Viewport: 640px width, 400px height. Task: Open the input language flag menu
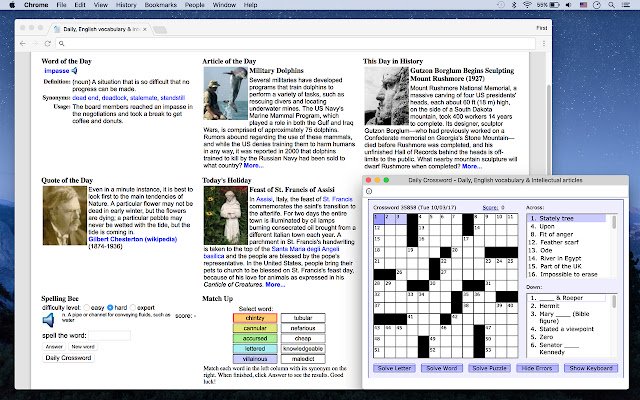[x=583, y=5]
